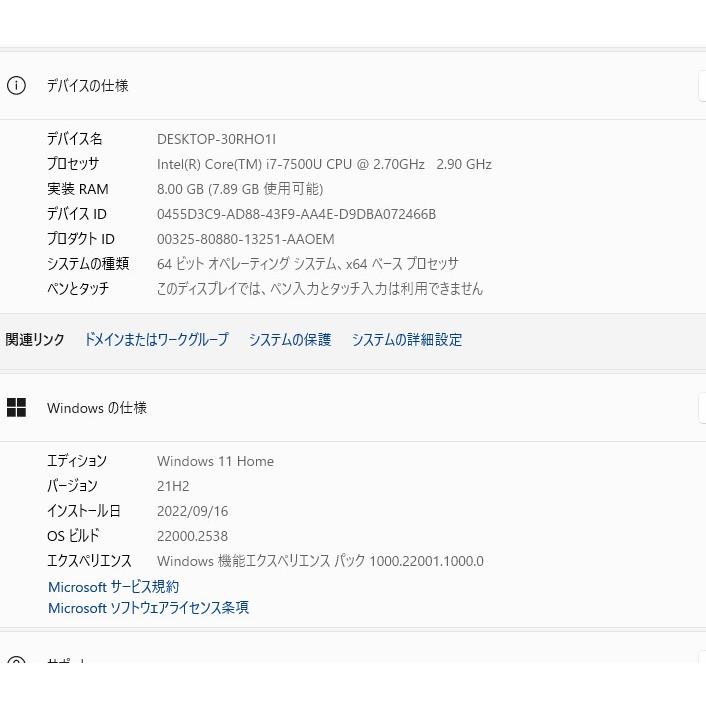Click the 関連リンク label

(x=35, y=339)
